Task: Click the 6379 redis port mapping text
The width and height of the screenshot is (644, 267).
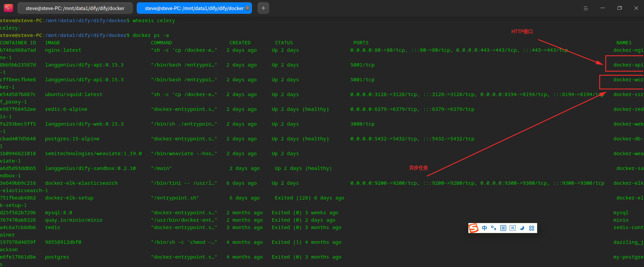Action: pos(412,109)
